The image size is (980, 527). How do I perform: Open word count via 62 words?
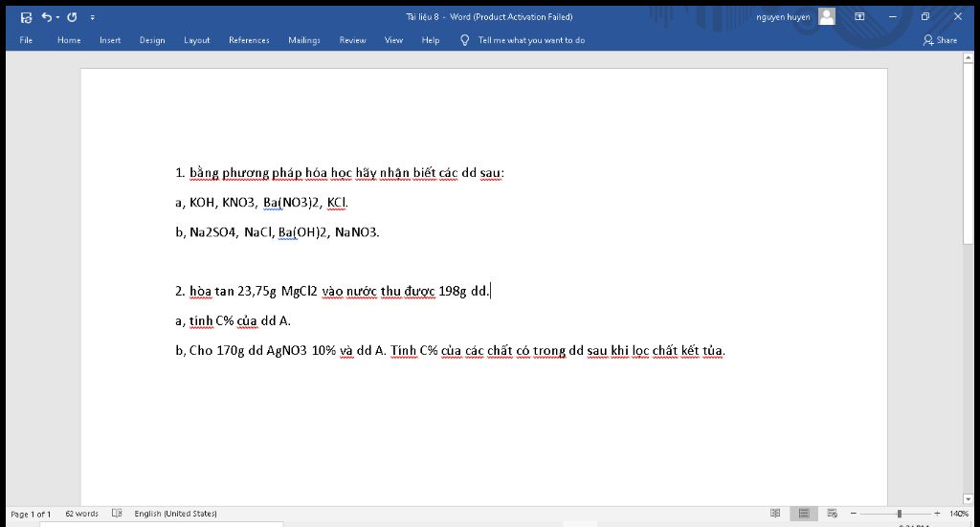click(x=82, y=514)
